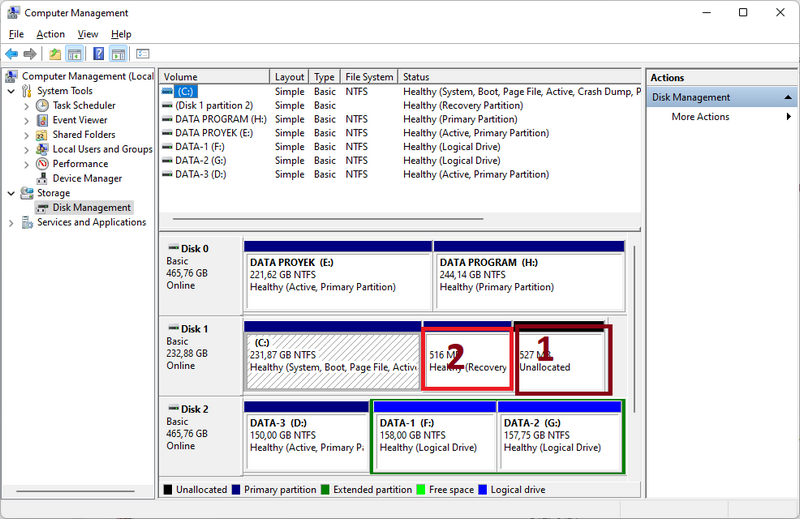800x519 pixels.
Task: Open the Help menu
Action: 121,34
